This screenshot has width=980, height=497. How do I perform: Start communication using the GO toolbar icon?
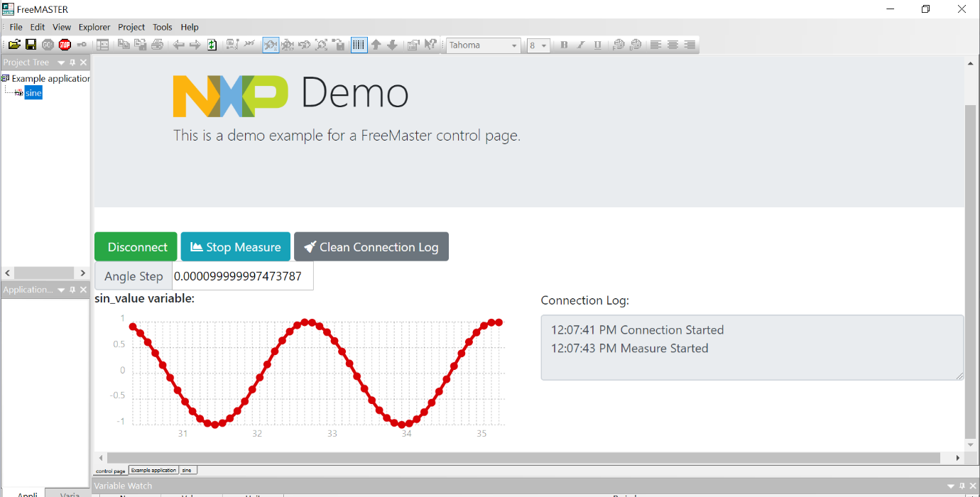(x=47, y=44)
